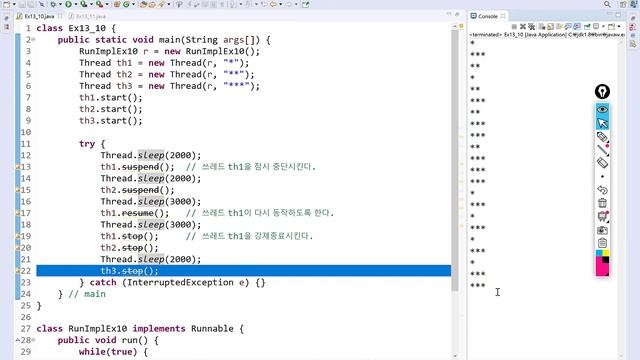Click the green Run button in toolbar
This screenshot has height=360, width=640.
68,4
